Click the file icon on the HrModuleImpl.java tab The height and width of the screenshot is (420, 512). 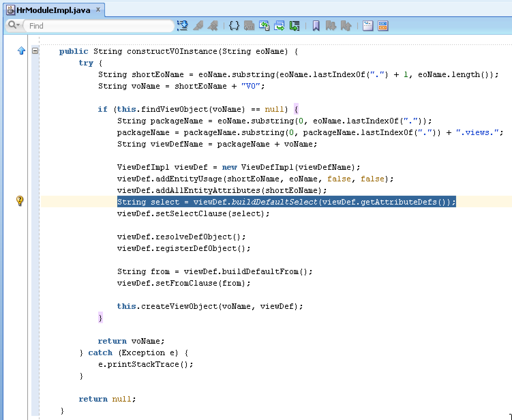point(10,9)
